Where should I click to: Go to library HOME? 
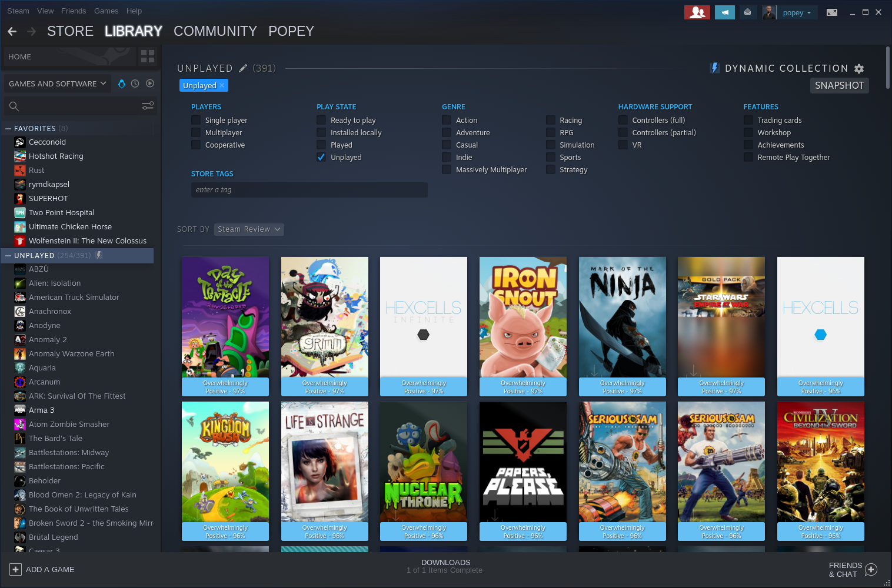tap(69, 56)
